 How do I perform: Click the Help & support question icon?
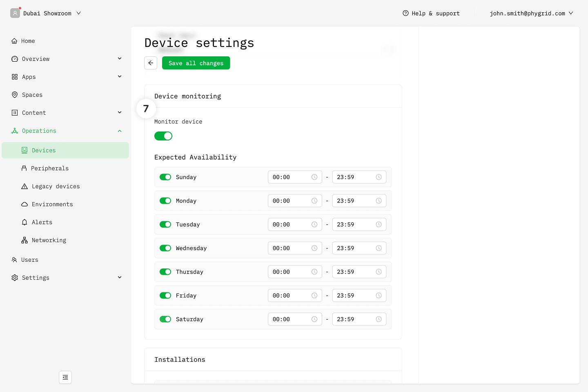click(405, 13)
